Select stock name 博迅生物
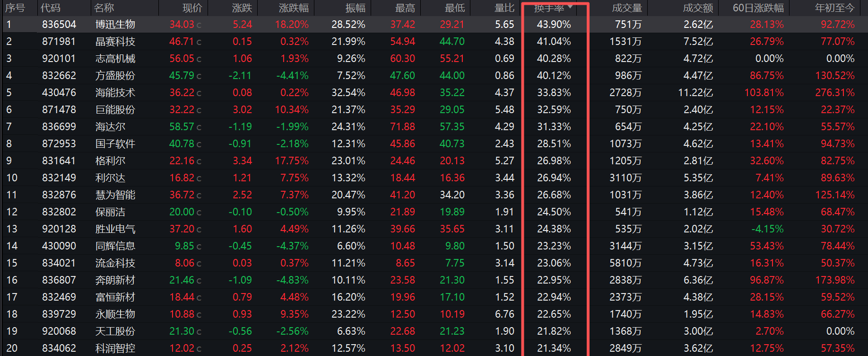The height and width of the screenshot is (356, 868). point(115,25)
